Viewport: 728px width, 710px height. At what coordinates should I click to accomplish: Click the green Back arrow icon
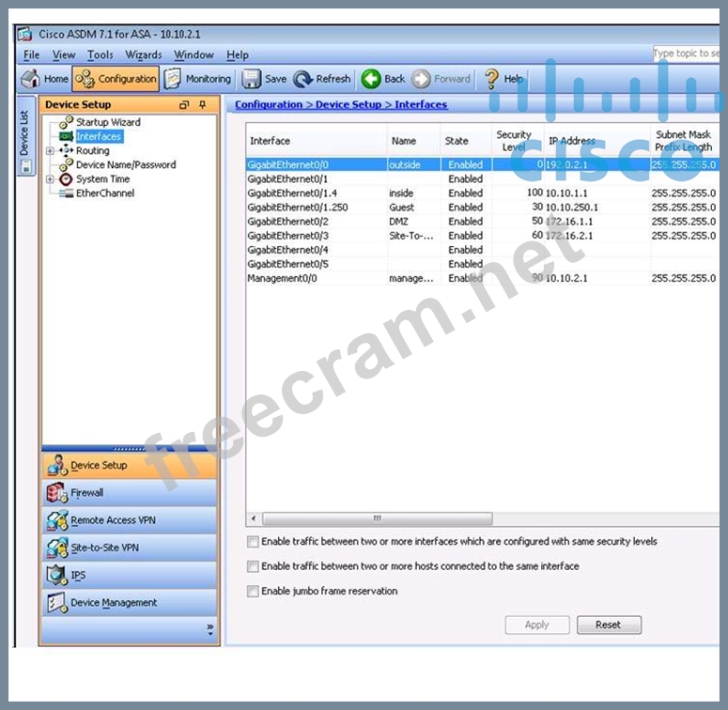[x=371, y=79]
